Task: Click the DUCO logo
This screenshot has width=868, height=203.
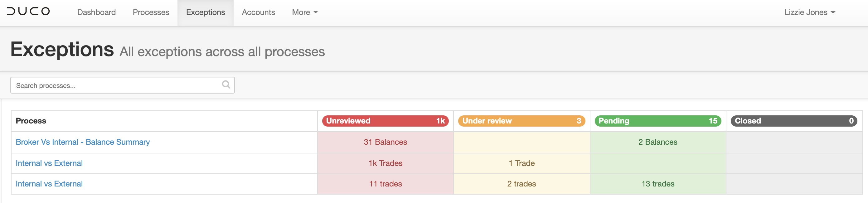Action: [28, 12]
